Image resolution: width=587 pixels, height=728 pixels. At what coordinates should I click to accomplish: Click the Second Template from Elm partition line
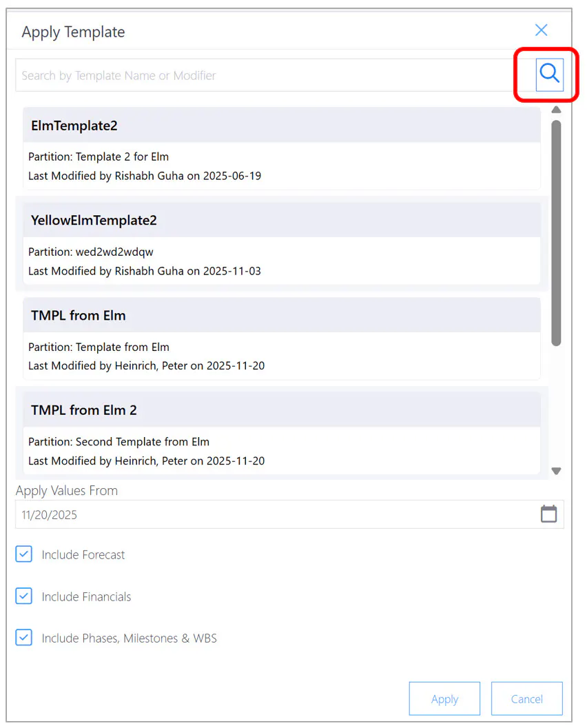click(x=119, y=442)
